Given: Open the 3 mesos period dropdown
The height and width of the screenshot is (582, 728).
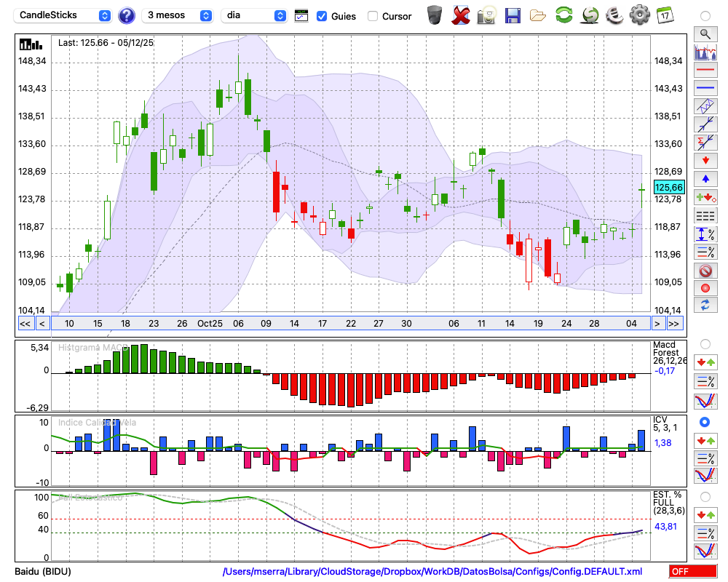Looking at the screenshot, I should [x=178, y=15].
